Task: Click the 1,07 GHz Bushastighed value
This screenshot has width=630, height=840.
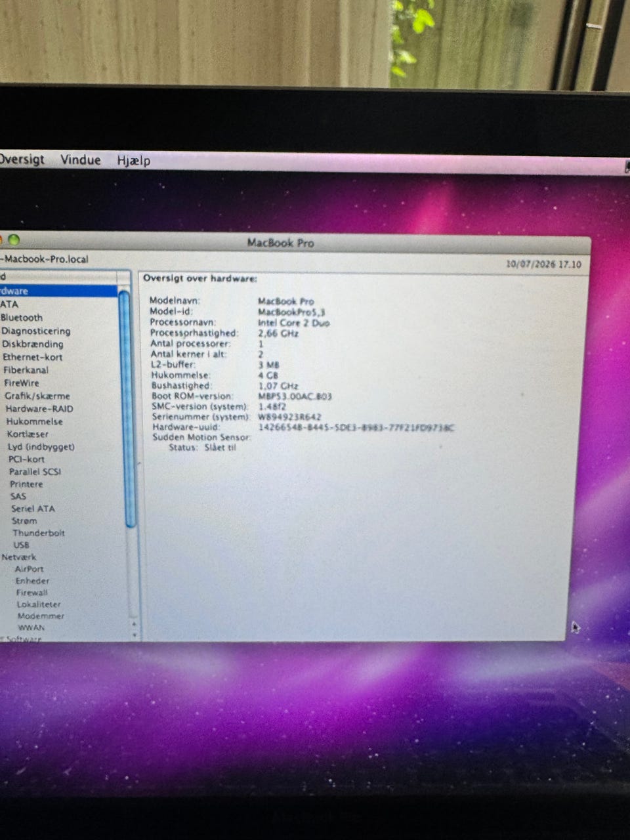Action: [278, 385]
